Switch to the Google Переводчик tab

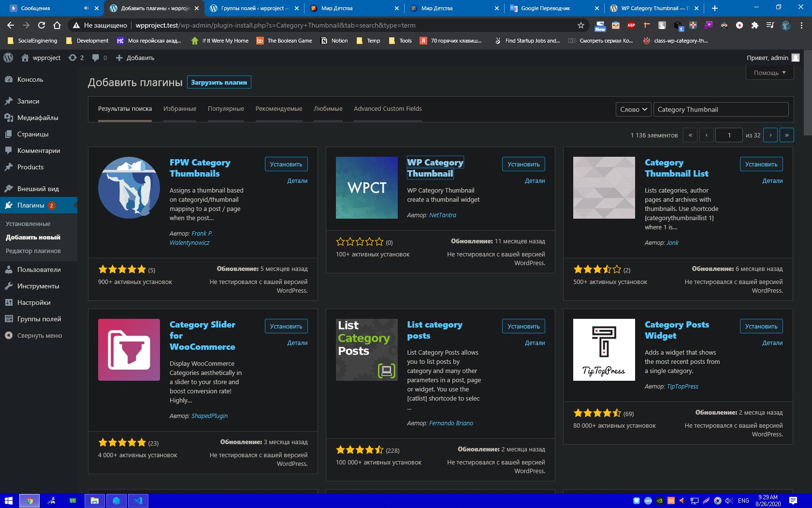[555, 8]
